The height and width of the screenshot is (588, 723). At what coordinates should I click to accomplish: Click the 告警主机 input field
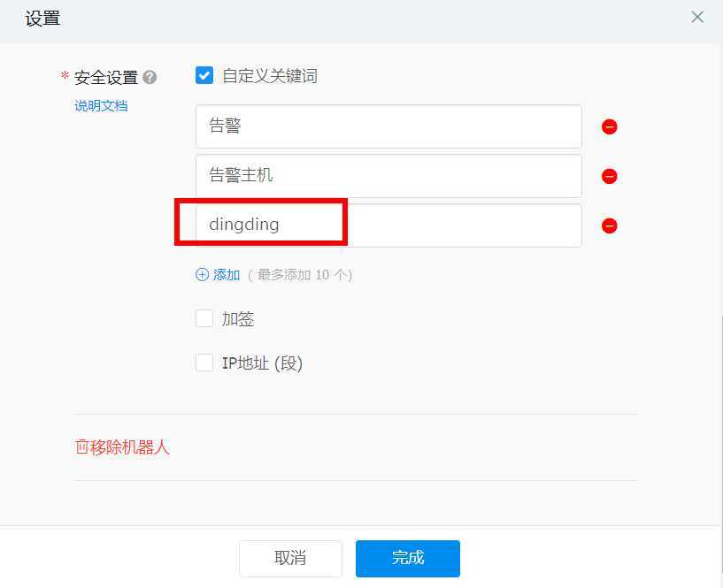coord(388,176)
